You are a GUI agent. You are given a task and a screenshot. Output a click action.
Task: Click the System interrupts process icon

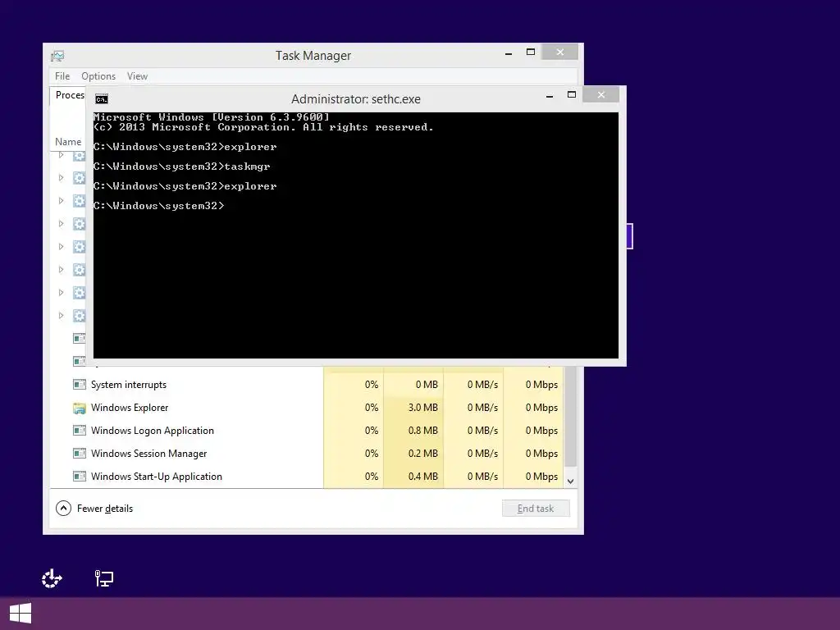click(80, 385)
